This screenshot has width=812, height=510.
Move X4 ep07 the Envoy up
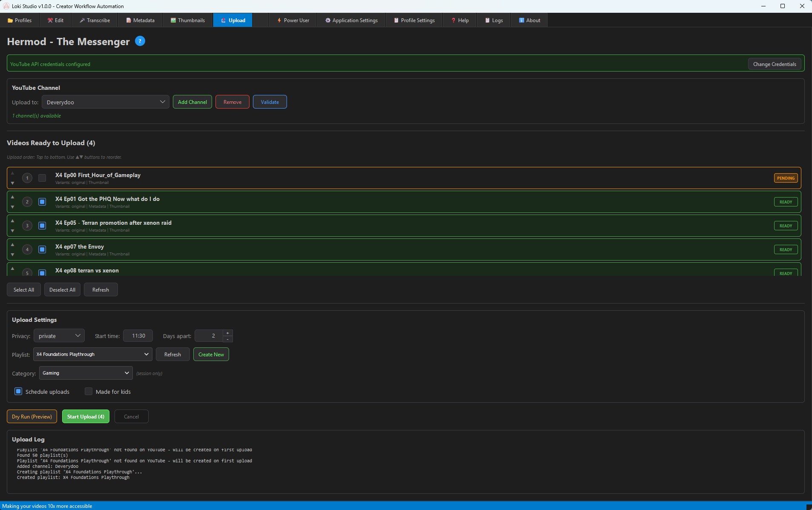[12, 245]
